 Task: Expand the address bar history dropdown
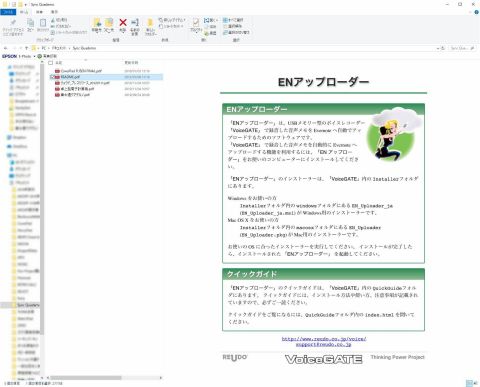[x=438, y=48]
